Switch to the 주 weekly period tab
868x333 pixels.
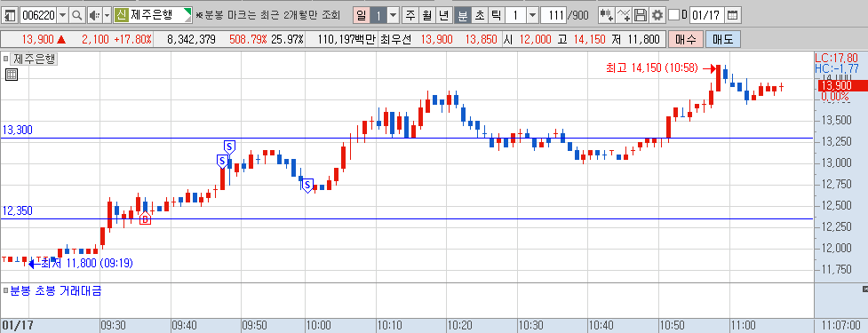point(410,15)
